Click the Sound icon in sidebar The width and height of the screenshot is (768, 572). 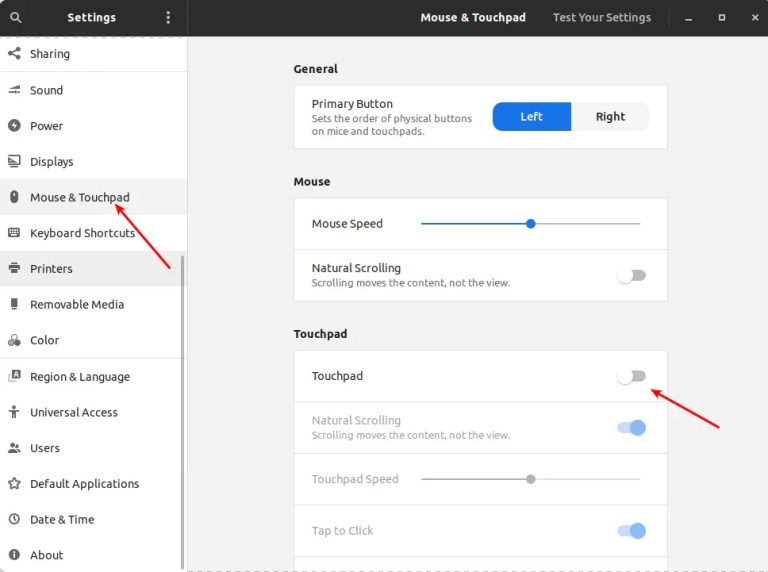point(14,90)
